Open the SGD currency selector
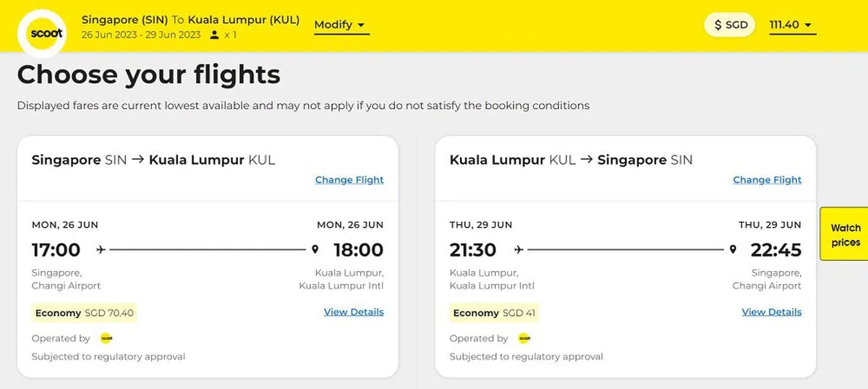868x389 pixels. [731, 25]
